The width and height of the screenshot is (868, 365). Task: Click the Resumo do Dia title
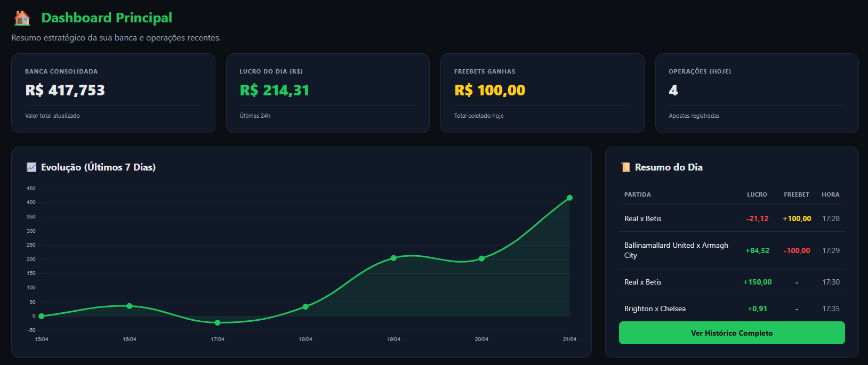[669, 167]
